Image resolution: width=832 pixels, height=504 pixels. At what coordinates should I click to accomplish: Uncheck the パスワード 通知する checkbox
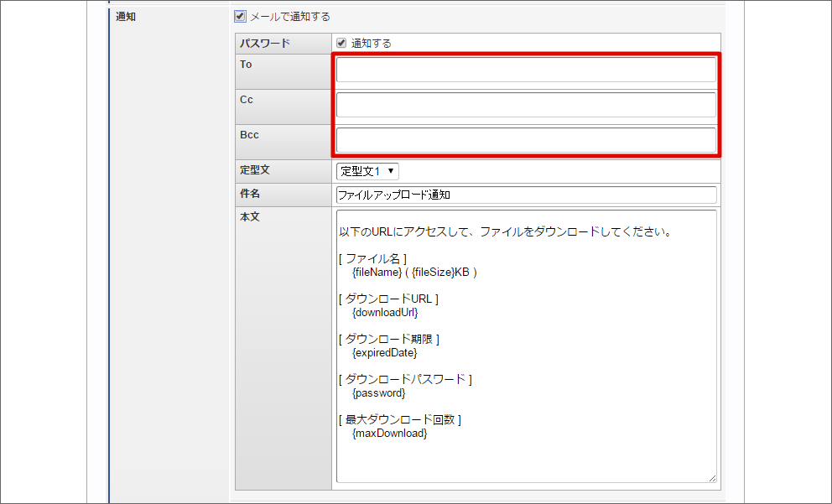tap(341, 43)
